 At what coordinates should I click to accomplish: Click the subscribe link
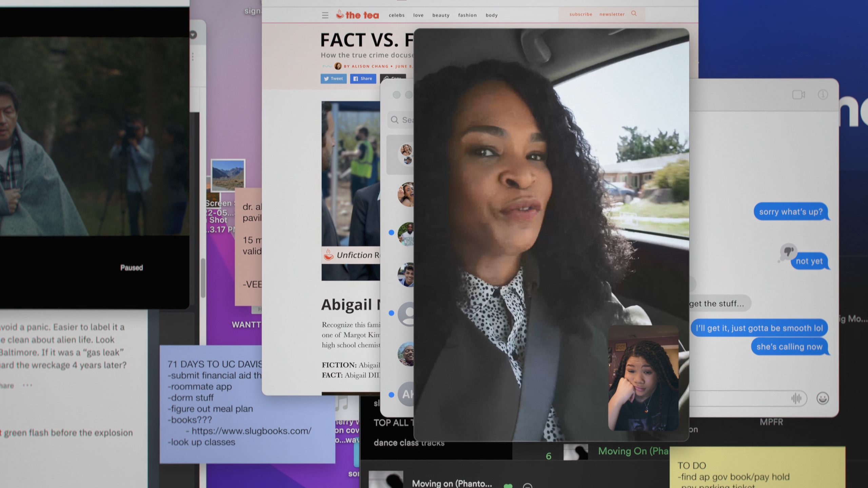[x=580, y=14]
